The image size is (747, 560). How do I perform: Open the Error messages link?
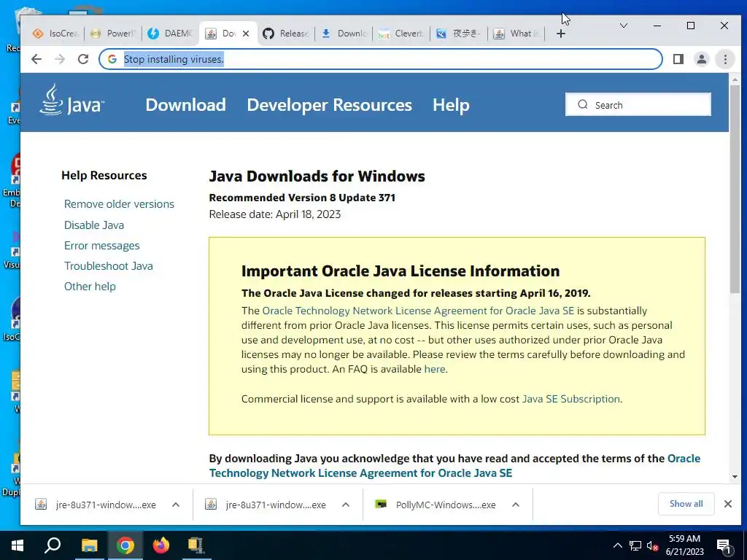[x=102, y=246]
